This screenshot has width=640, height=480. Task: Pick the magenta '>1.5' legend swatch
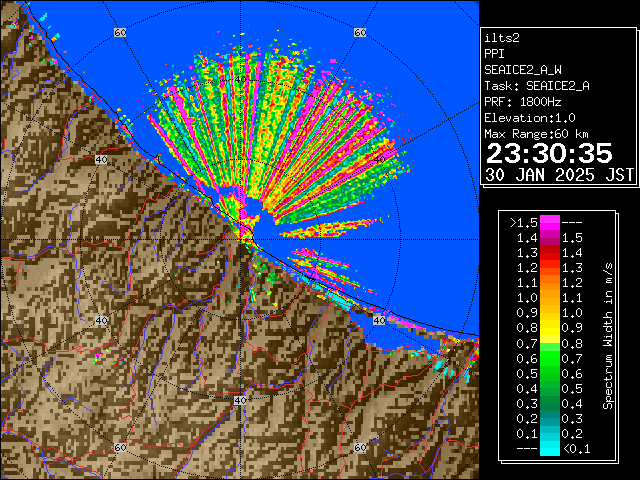tap(550, 222)
